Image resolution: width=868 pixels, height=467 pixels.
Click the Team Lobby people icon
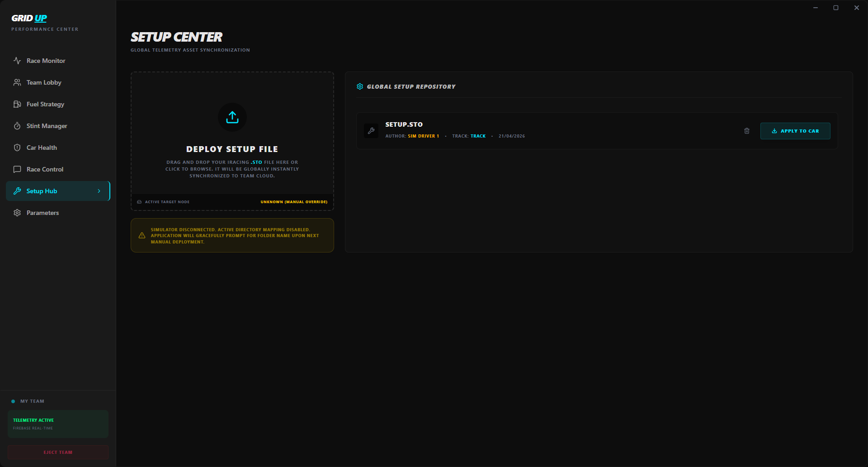pyautogui.click(x=17, y=82)
